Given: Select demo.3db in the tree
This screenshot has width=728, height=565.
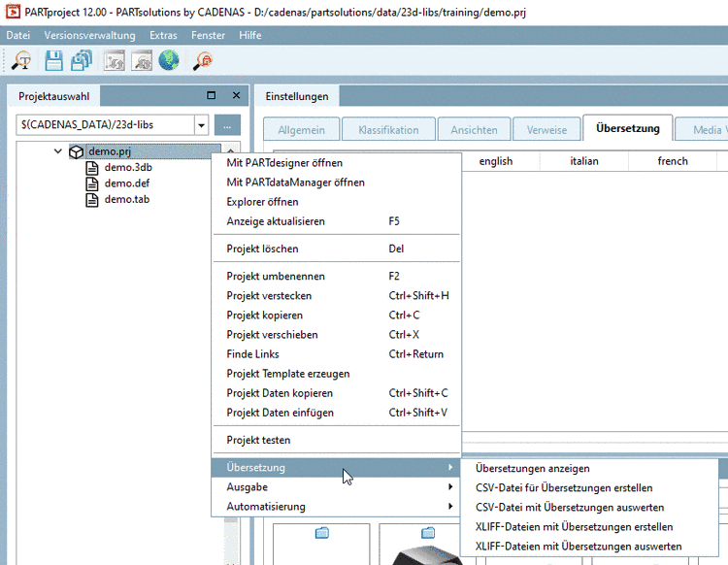Looking at the screenshot, I should coord(128,168).
